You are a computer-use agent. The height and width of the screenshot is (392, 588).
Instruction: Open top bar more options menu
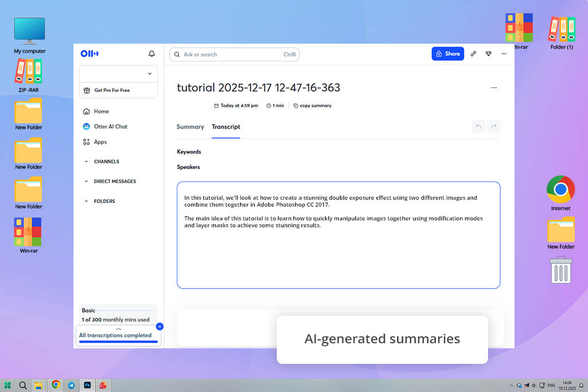(504, 53)
